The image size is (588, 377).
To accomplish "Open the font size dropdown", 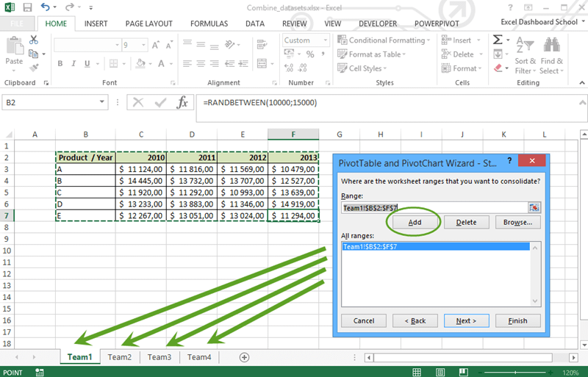I will point(143,45).
